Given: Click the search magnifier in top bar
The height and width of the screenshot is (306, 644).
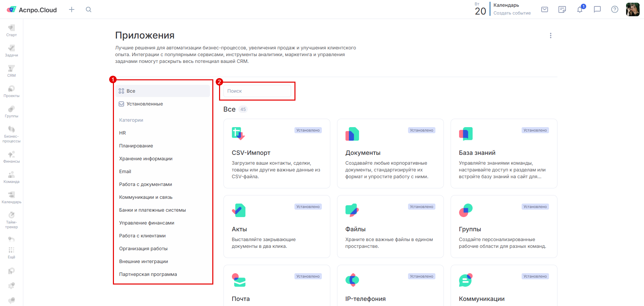Looking at the screenshot, I should tap(89, 9).
